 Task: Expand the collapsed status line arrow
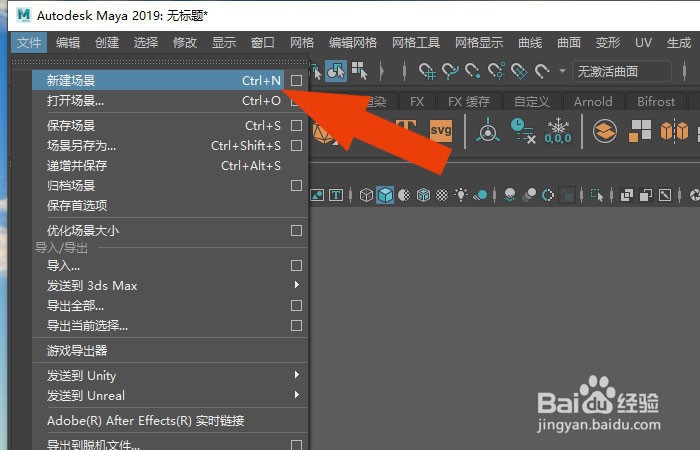coord(381,71)
